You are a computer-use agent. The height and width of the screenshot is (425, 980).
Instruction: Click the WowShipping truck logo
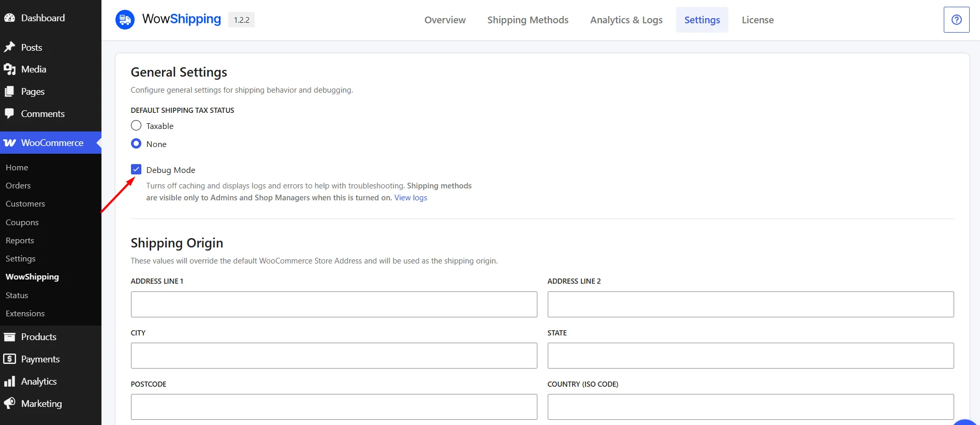125,20
